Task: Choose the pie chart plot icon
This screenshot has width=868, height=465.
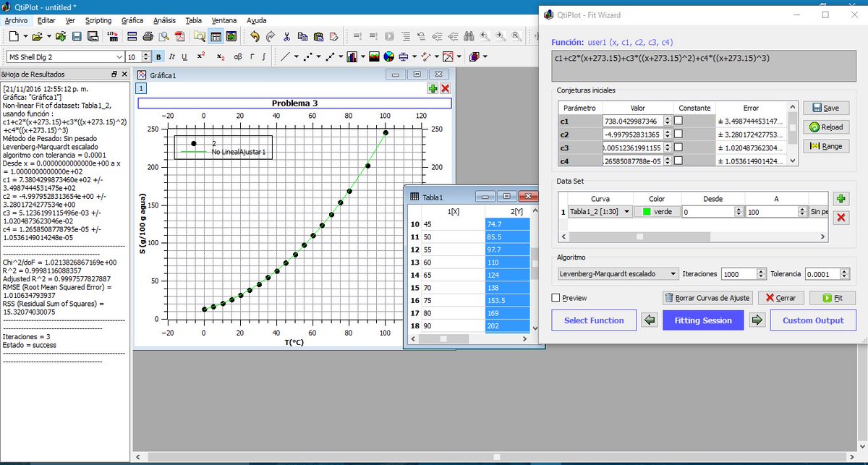Action: [x=388, y=56]
